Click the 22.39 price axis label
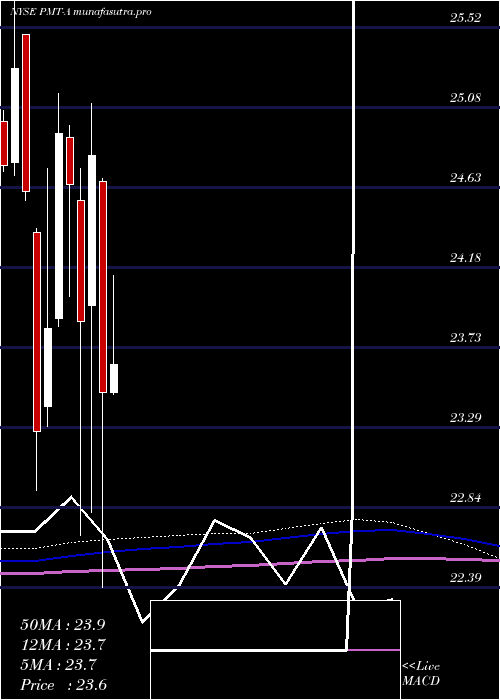Viewport: 500px width, 700px height. 465,578
